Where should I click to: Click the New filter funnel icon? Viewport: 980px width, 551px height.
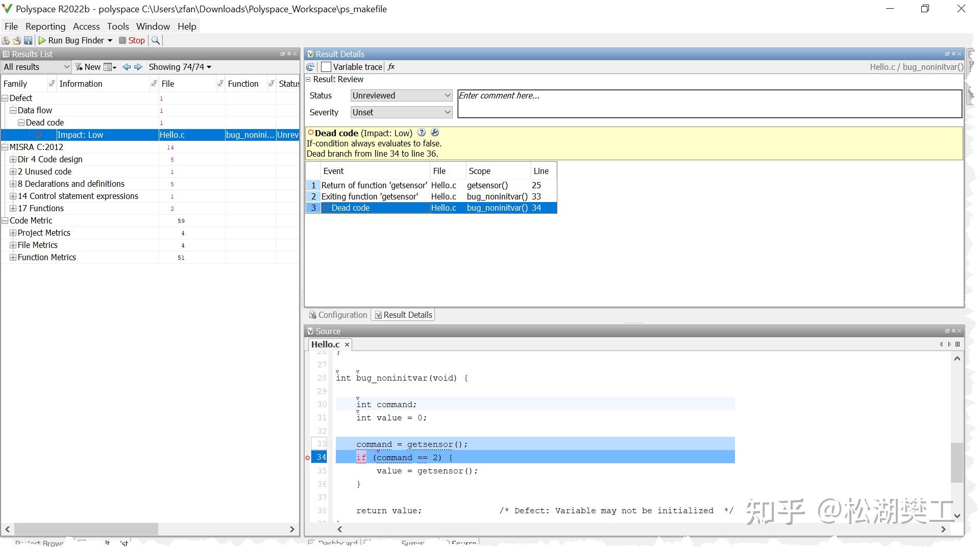[79, 67]
